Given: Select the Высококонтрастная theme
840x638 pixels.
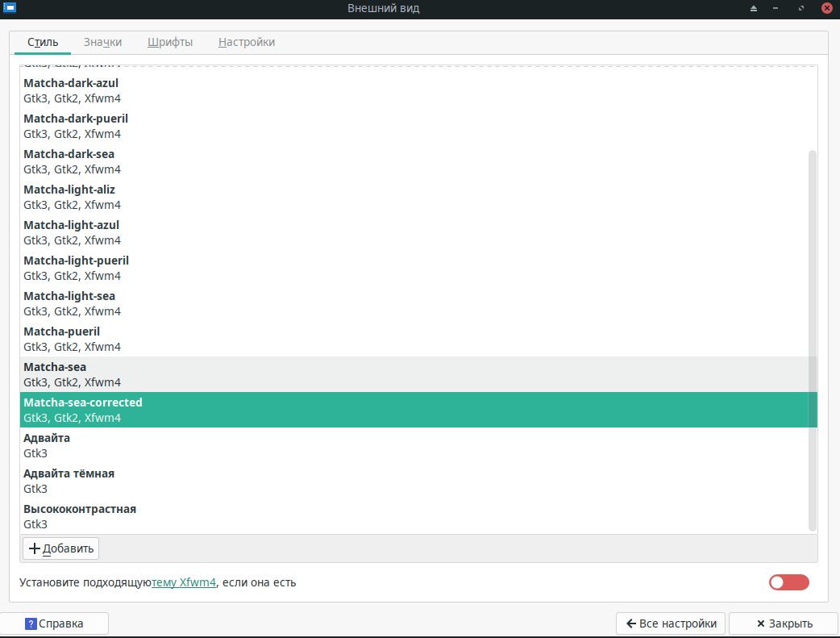Looking at the screenshot, I should click(x=79, y=516).
